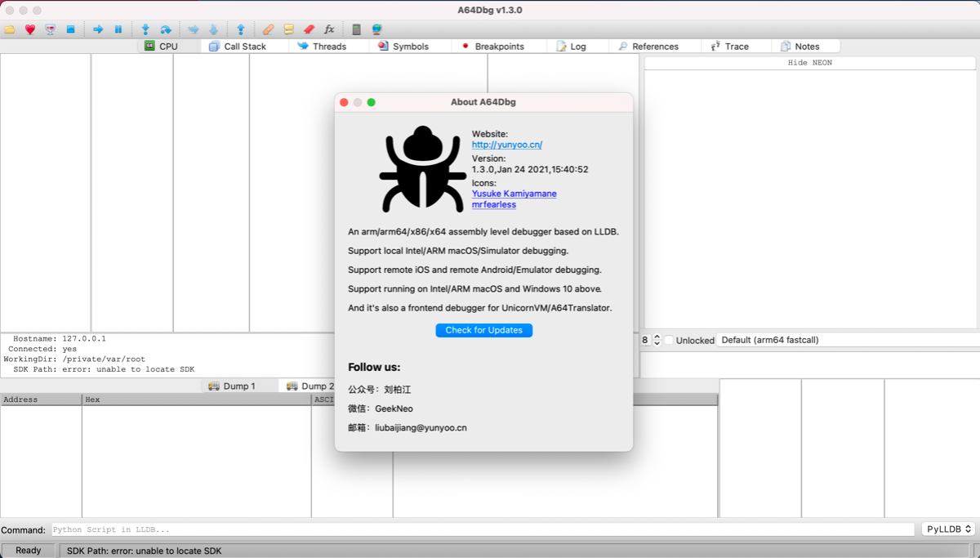
Task: Click the faded down-arrow trace icon
Action: [x=213, y=29]
